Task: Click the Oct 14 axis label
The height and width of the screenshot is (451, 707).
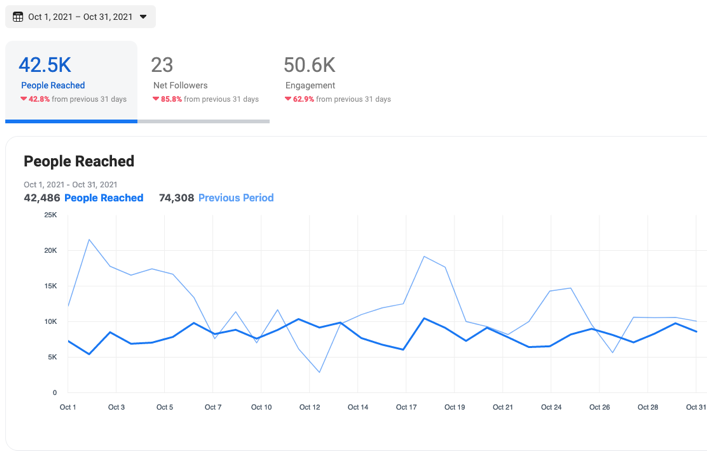Action: coord(358,407)
